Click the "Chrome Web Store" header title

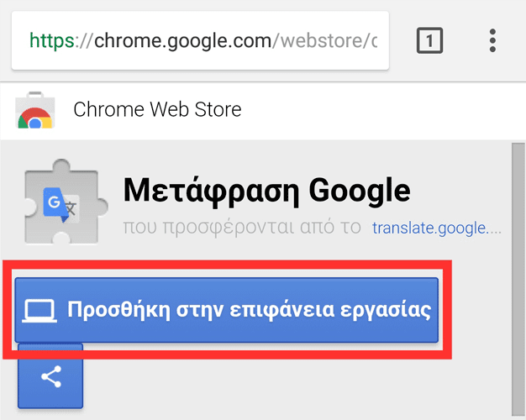[157, 109]
